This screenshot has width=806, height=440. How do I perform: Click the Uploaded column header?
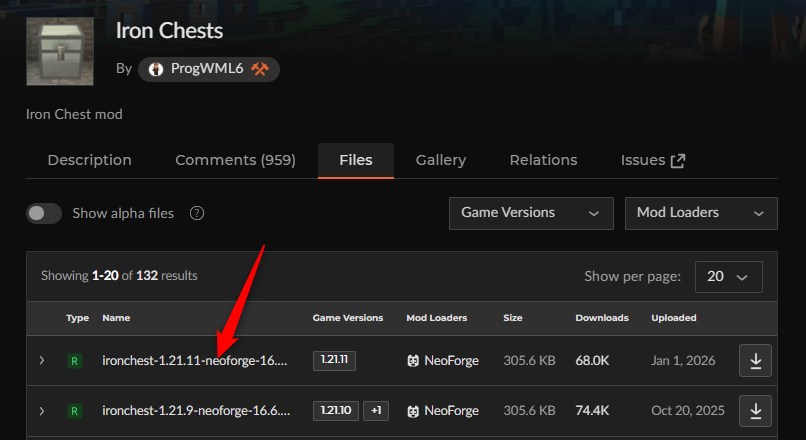tap(673, 318)
